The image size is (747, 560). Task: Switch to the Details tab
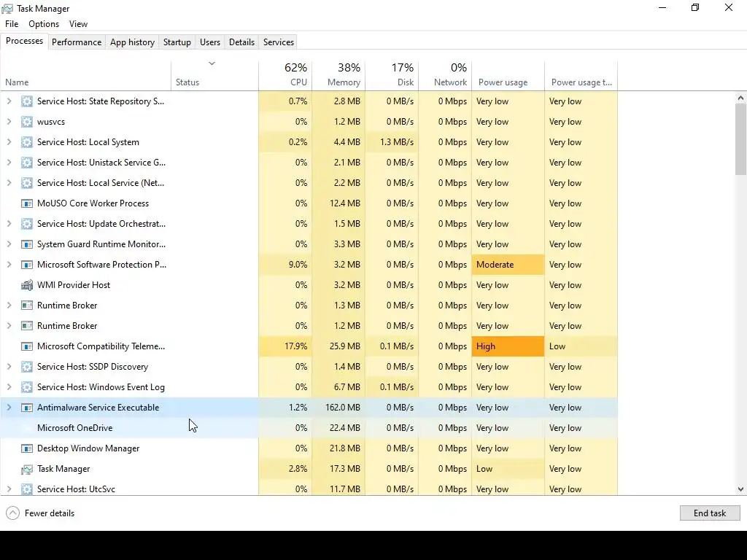(241, 42)
